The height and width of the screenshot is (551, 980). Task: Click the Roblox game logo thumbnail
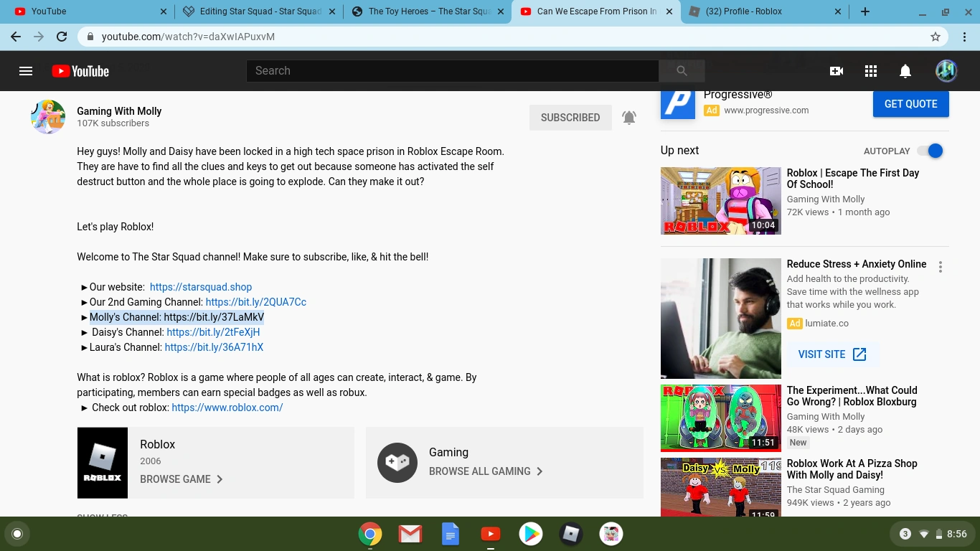click(x=103, y=463)
